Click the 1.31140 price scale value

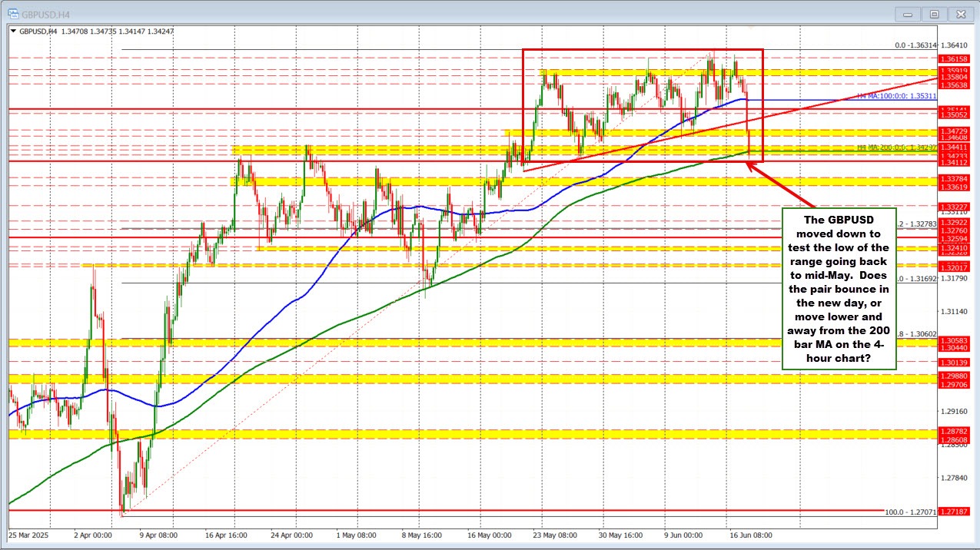(x=953, y=311)
